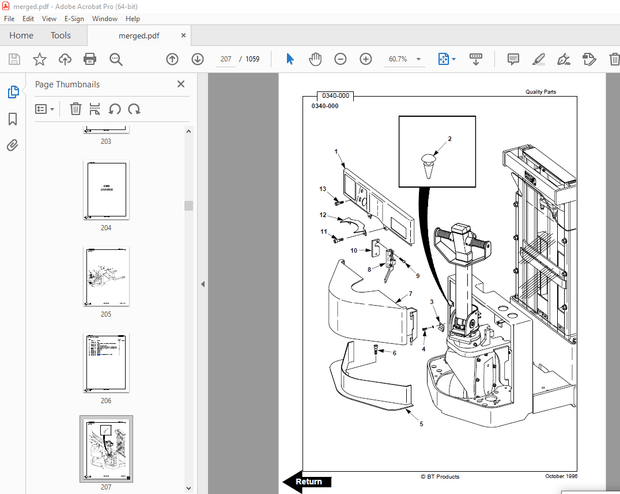Image resolution: width=620 pixels, height=494 pixels.
Task: Open the E-Sign menu
Action: pos(74,19)
